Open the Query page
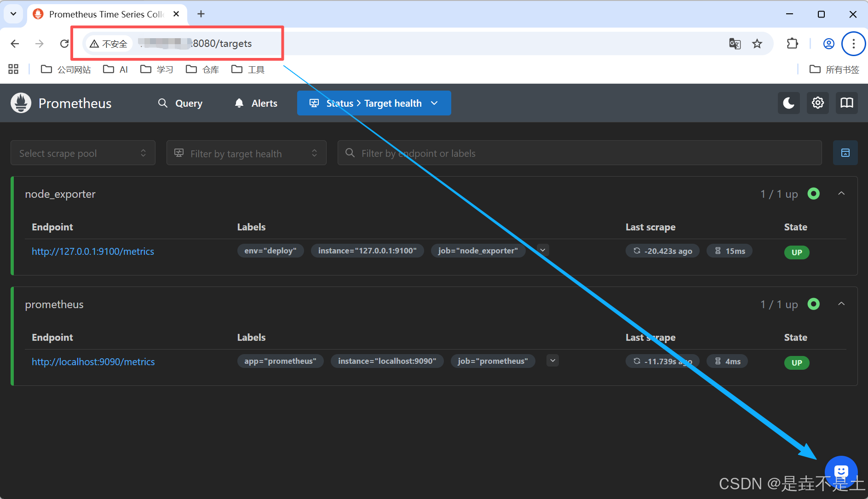Screen dimensions: 868x499 180,103
